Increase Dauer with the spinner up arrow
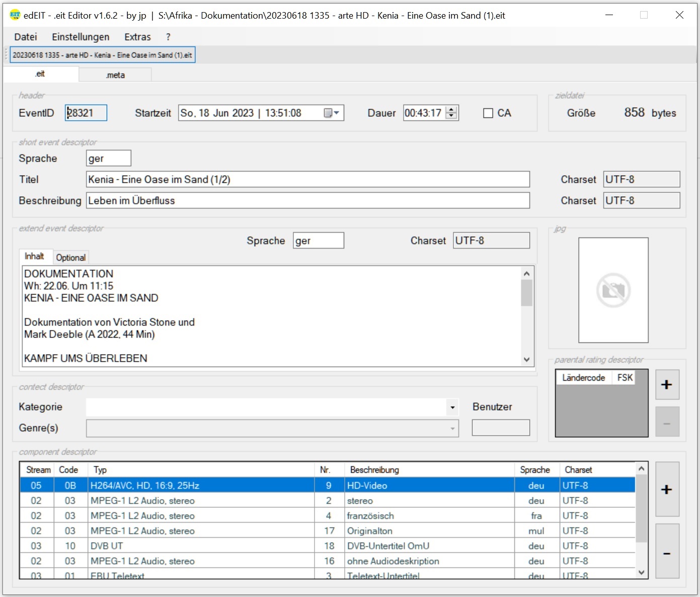The image size is (700, 597). tap(452, 110)
